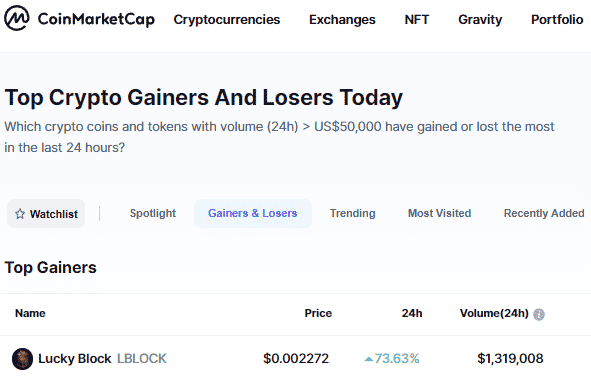
Task: Toggle the Watchlist button
Action: coord(46,214)
